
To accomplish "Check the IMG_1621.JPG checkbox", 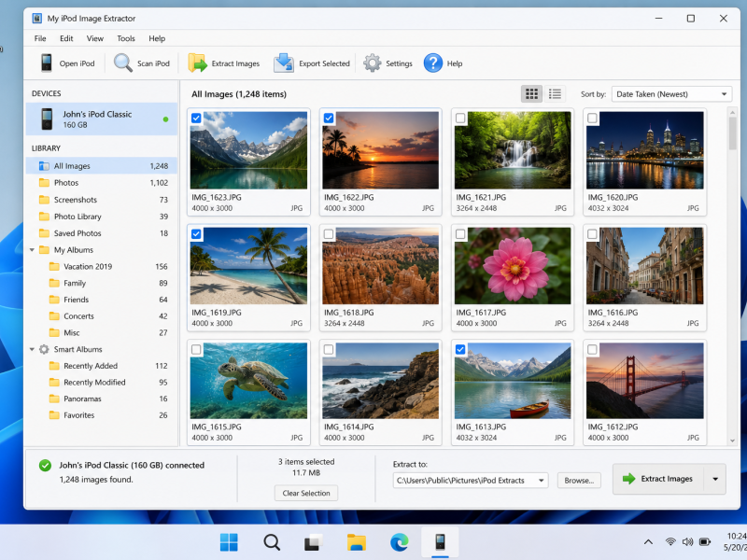I will [460, 119].
